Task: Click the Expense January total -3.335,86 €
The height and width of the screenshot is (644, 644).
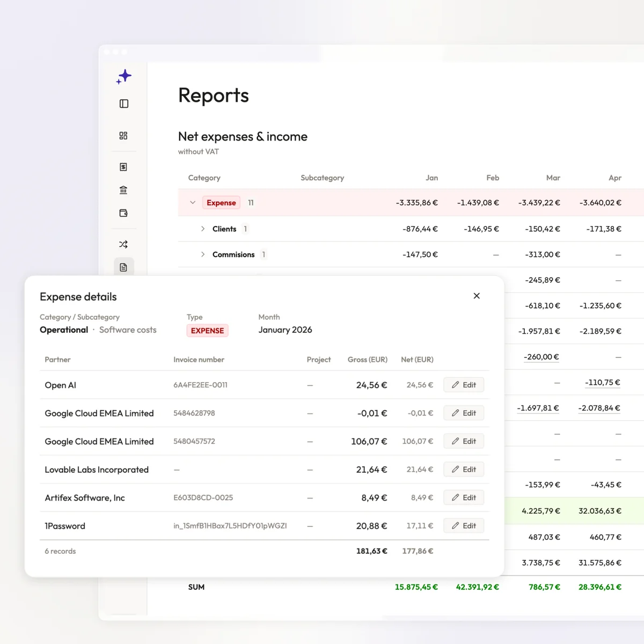Action: click(416, 203)
